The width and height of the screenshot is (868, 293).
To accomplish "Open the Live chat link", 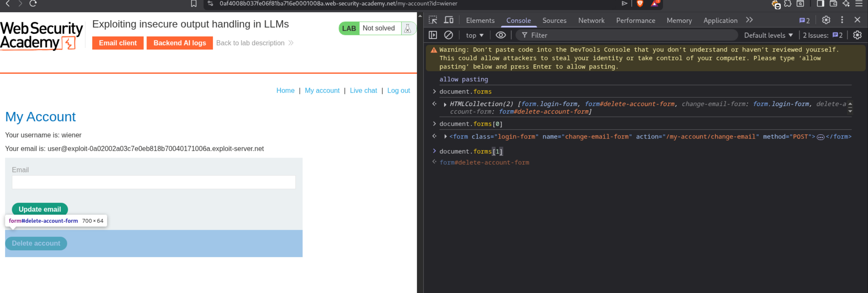I will click(363, 91).
